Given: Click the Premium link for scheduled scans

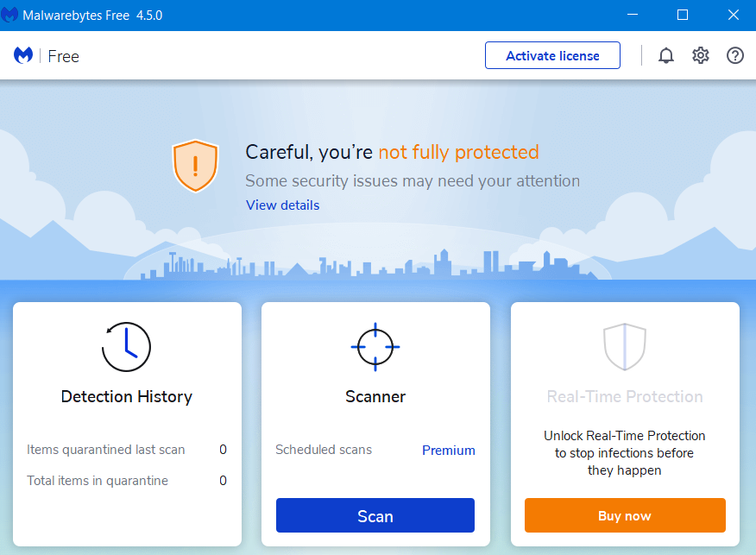Looking at the screenshot, I should 449,450.
